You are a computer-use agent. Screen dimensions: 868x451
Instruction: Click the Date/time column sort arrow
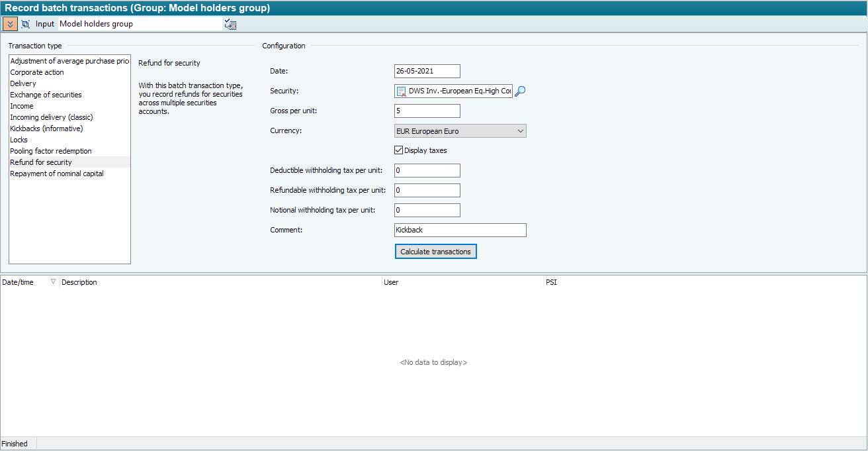[x=53, y=282]
